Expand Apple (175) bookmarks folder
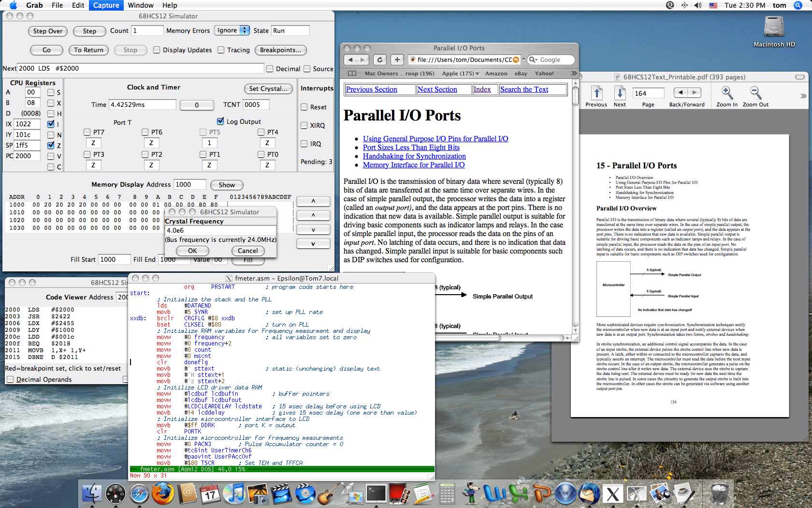 [x=460, y=74]
